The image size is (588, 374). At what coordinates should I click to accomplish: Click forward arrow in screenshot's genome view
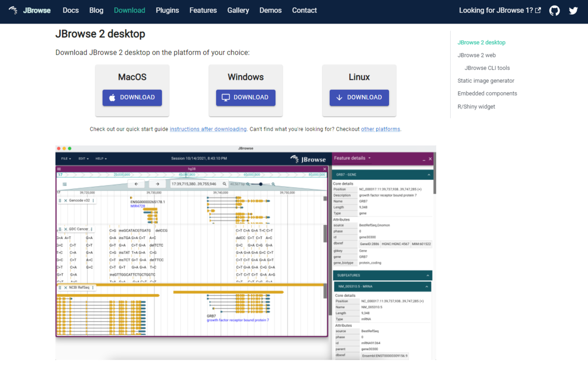coord(157,184)
